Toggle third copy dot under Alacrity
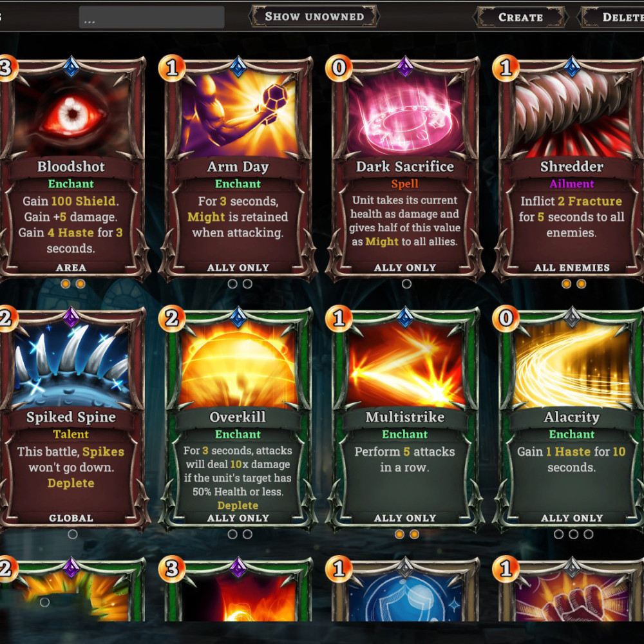This screenshot has width=644, height=644. pos(588,534)
